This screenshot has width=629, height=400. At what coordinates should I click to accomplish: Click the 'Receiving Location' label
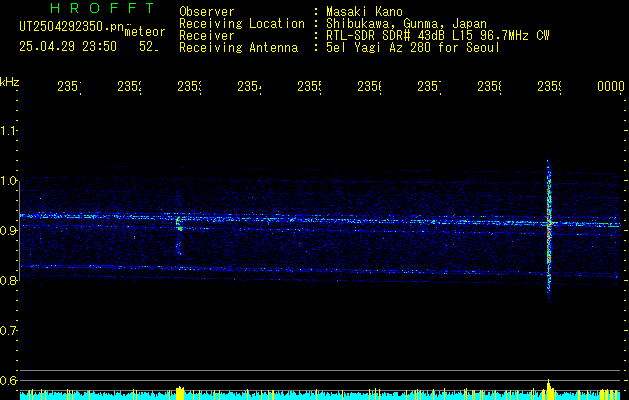[242, 24]
